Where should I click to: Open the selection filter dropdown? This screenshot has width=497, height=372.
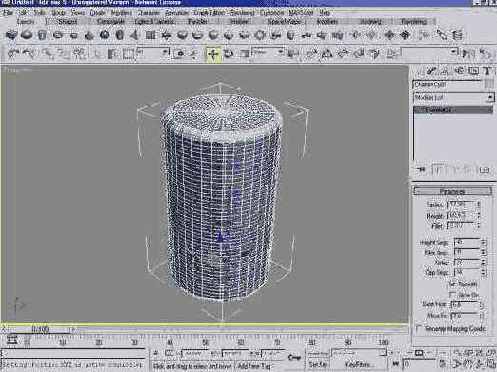point(153,52)
